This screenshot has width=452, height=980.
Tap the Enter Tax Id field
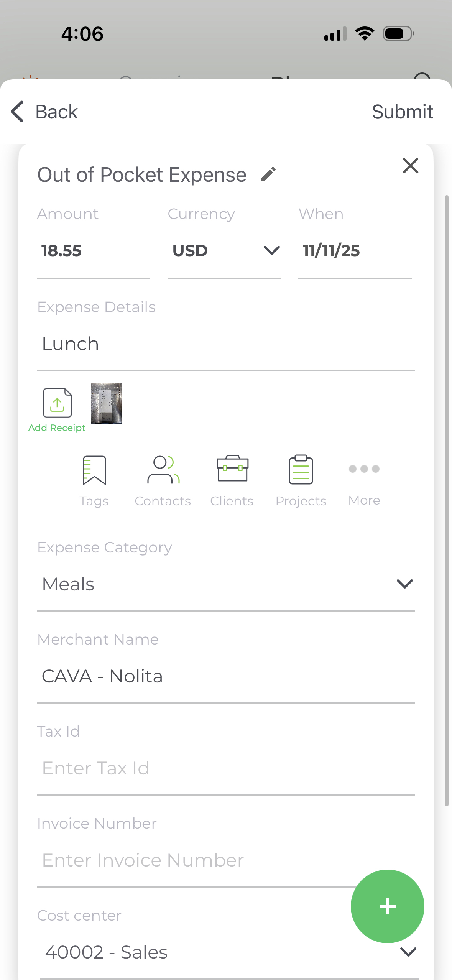226,768
